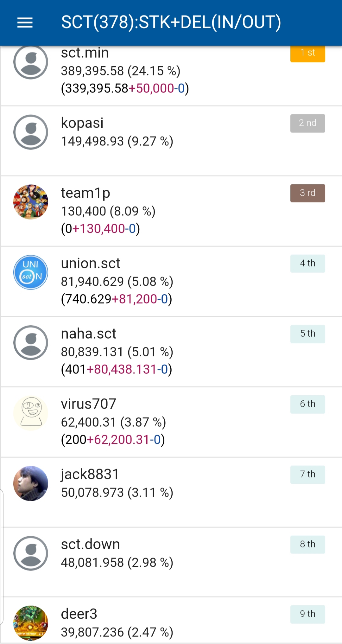This screenshot has height=644, width=342.
Task: Open jack8831's profile photo
Action: pos(31,483)
